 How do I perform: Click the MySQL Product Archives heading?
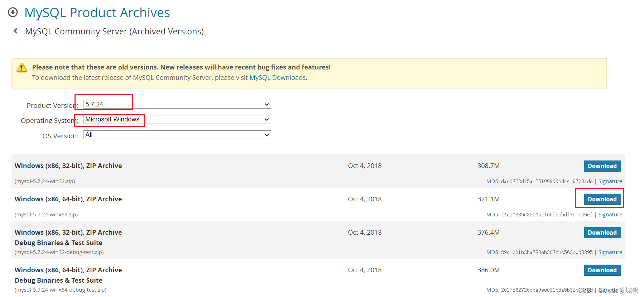[97, 13]
